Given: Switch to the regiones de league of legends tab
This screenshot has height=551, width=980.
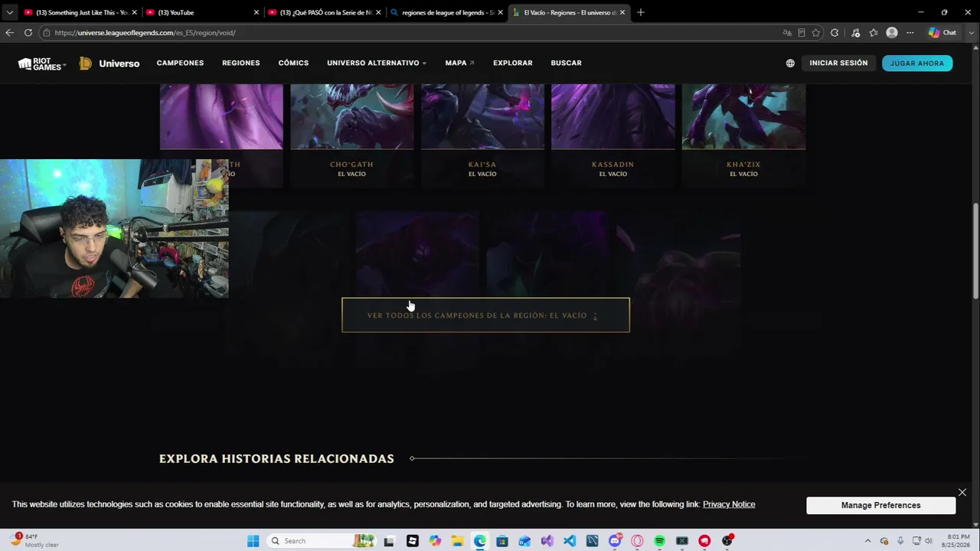Looking at the screenshot, I should pos(447,12).
